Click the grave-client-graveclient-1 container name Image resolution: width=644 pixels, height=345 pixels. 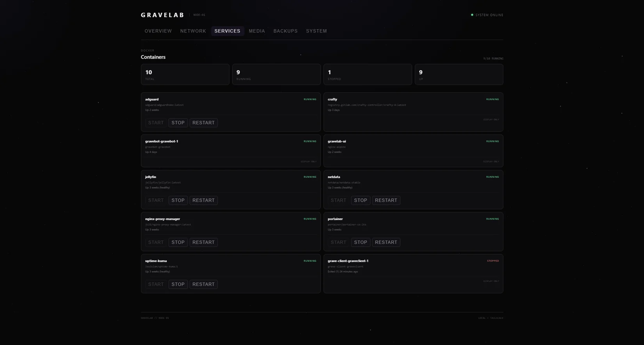[348, 261]
